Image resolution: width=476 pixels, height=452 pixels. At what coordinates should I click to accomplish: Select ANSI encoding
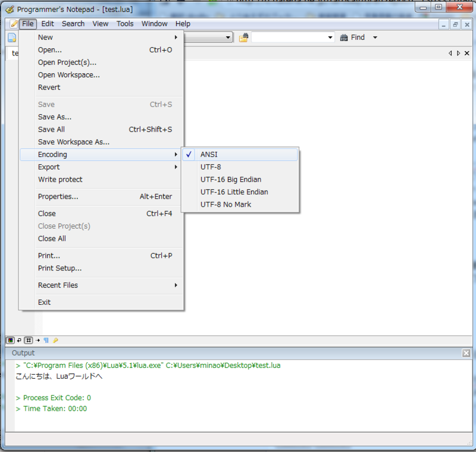click(240, 154)
